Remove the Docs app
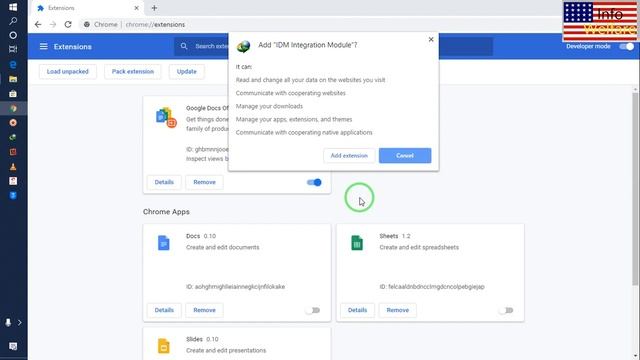The height and width of the screenshot is (360, 640). tap(204, 310)
